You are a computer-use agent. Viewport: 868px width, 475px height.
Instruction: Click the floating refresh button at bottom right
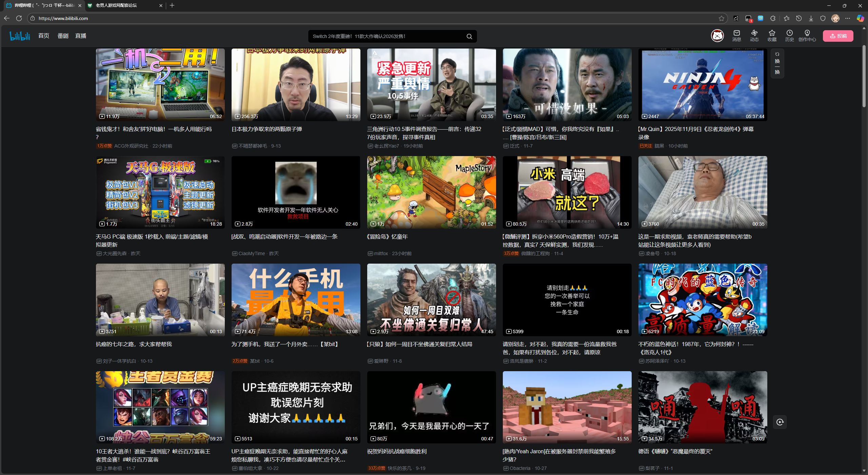780,422
